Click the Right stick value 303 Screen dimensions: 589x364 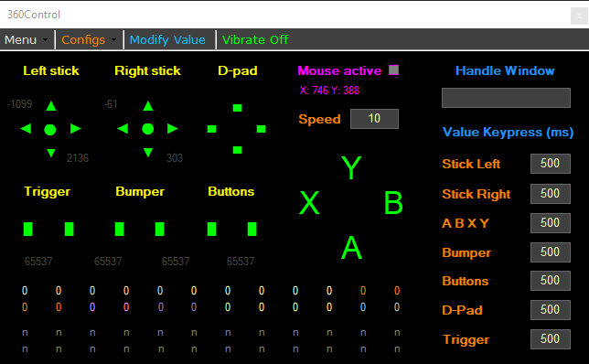[175, 158]
